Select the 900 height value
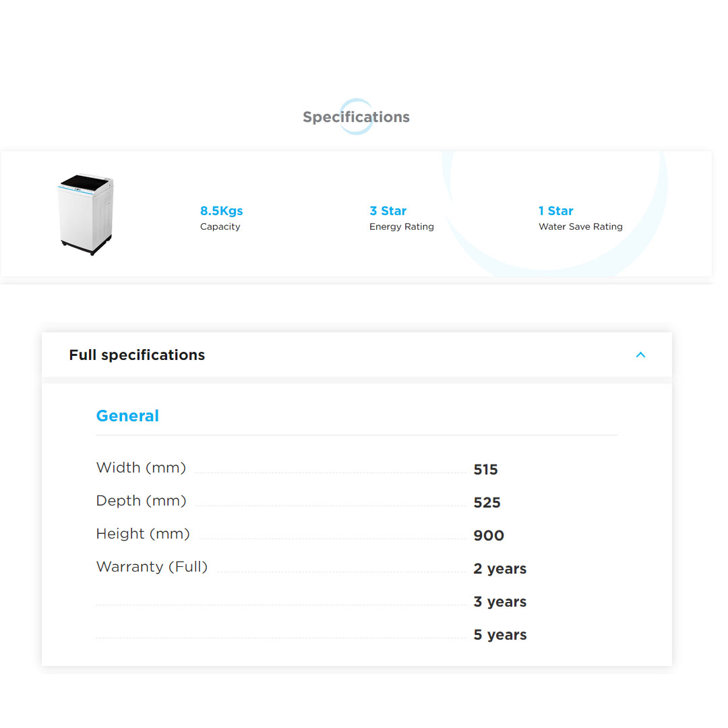Screen dimensions: 728x728 tap(488, 535)
